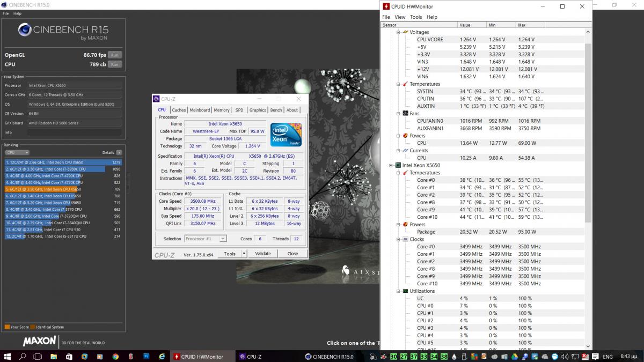Switch to the About tab in CPU-Z

292,110
